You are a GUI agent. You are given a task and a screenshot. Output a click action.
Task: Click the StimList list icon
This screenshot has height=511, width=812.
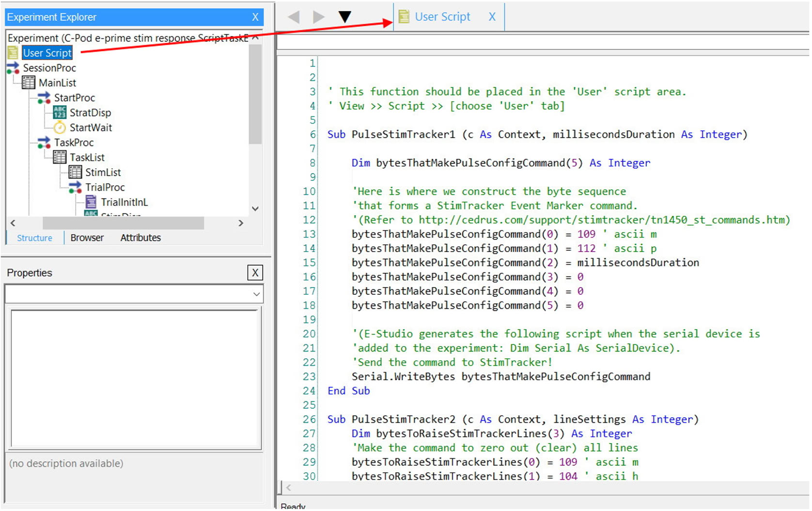[x=75, y=172]
